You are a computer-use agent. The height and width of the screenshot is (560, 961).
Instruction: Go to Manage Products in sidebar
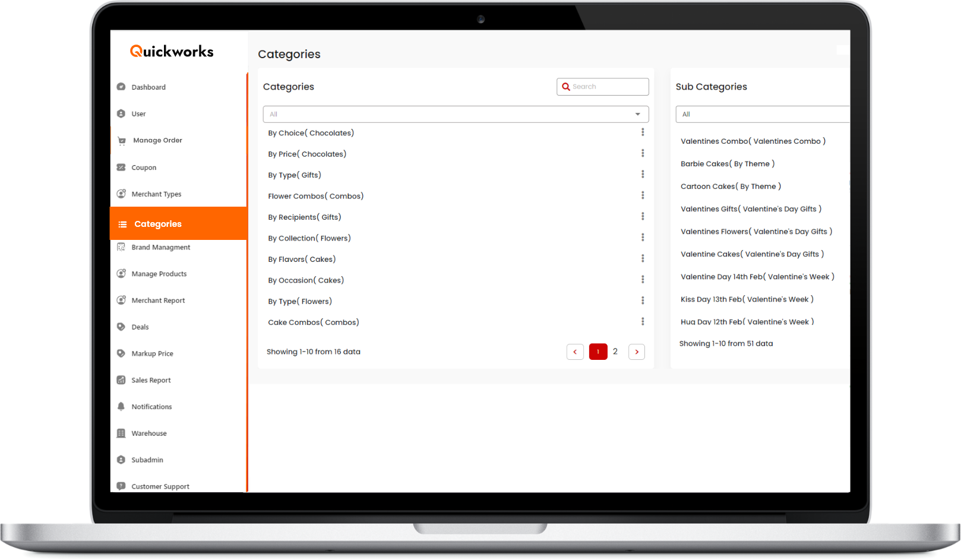click(159, 274)
